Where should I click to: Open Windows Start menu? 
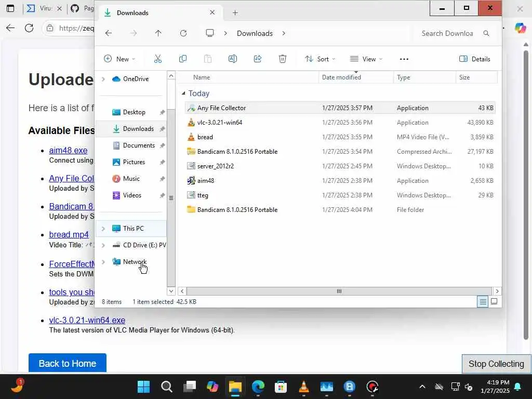(x=143, y=387)
